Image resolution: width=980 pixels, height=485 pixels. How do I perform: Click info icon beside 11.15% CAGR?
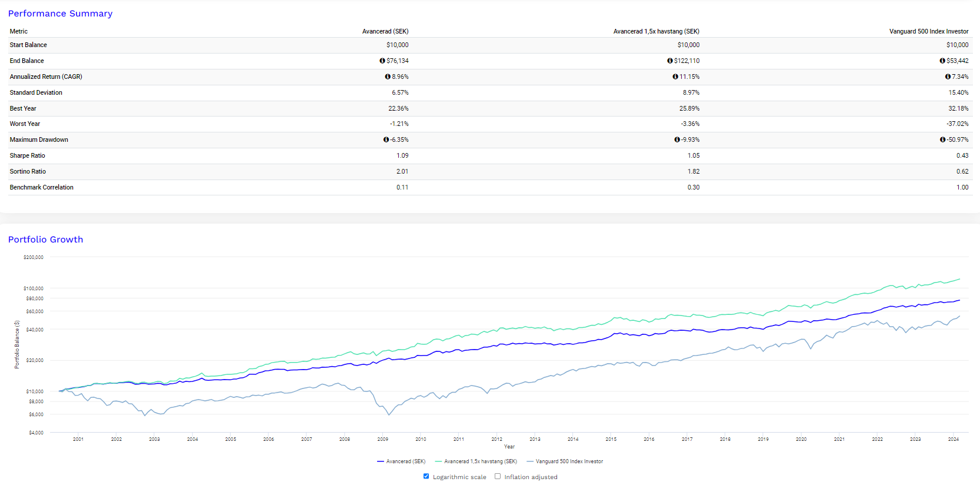click(x=675, y=77)
